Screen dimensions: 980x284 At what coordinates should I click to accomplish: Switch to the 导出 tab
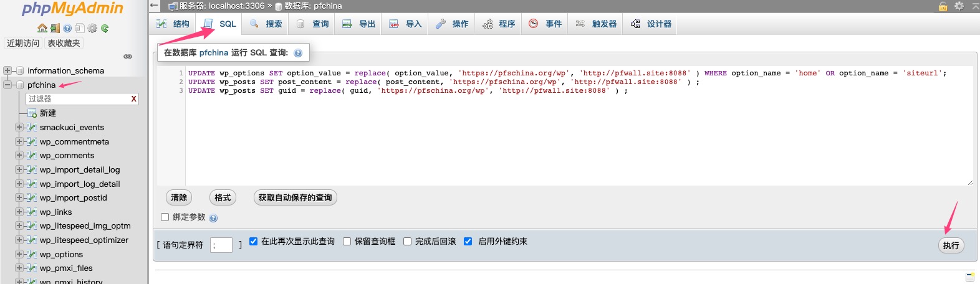coord(359,24)
